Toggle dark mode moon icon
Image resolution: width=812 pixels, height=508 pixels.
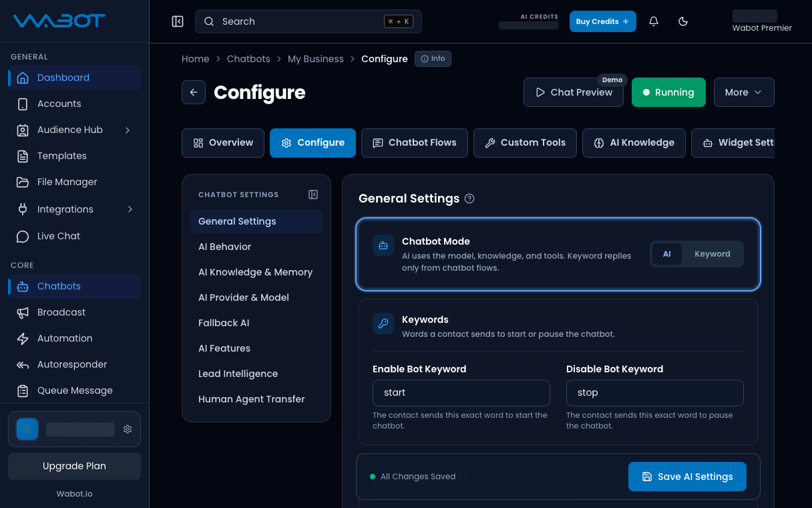[683, 21]
